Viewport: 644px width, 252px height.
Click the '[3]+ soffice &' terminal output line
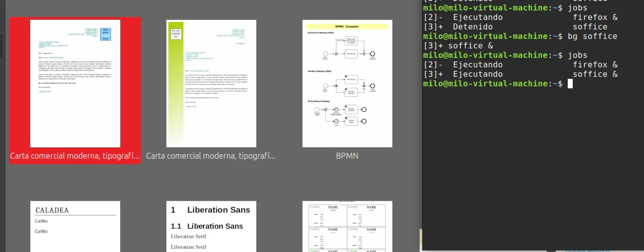point(458,45)
